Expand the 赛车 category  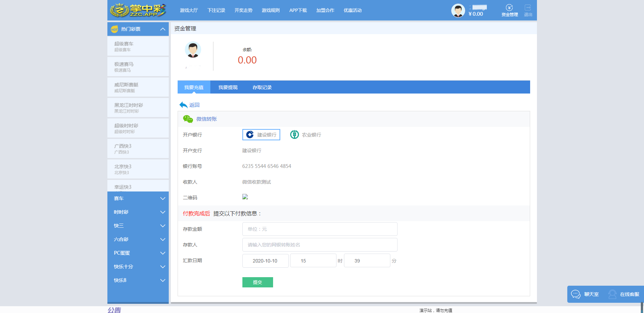coord(138,198)
